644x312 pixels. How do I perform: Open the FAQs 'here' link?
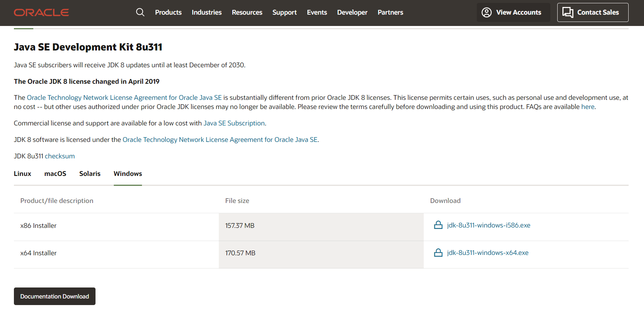pos(588,107)
